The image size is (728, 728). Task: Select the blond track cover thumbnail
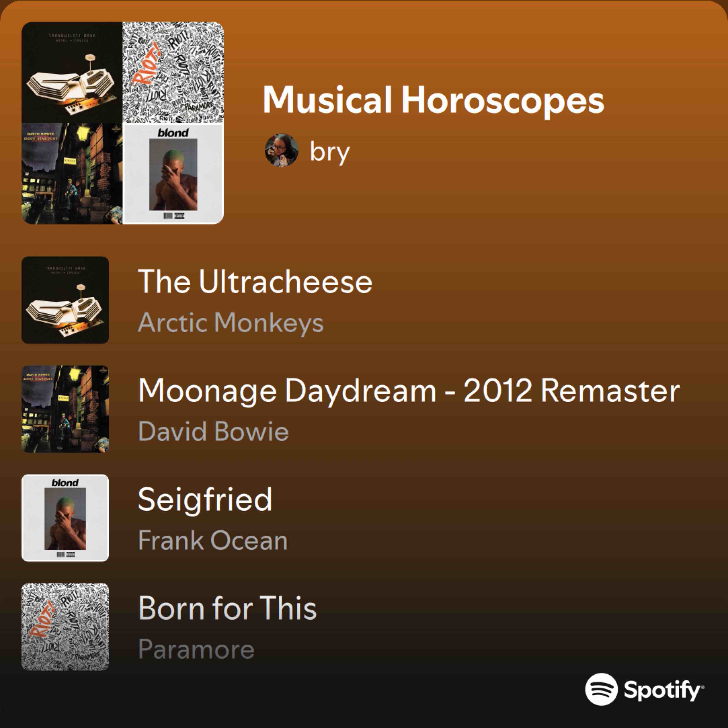tap(65, 518)
